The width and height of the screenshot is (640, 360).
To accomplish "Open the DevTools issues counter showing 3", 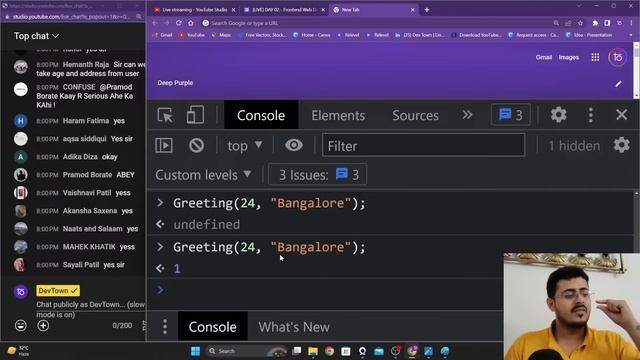I will pyautogui.click(x=510, y=115).
